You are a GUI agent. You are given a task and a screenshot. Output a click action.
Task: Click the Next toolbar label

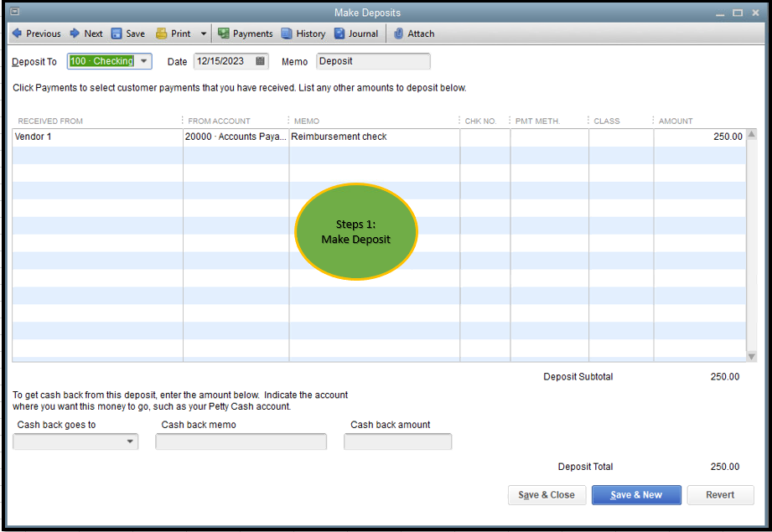pos(94,34)
